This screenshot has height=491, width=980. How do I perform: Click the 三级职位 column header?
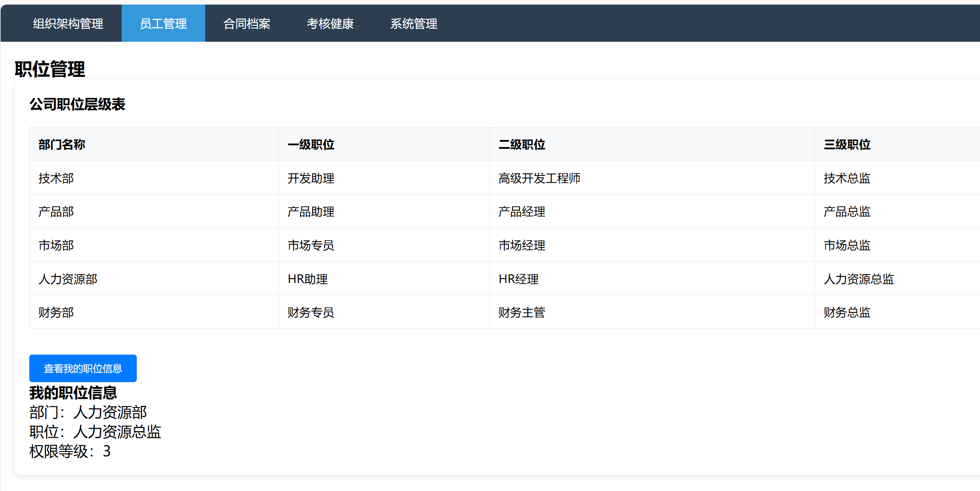(847, 144)
